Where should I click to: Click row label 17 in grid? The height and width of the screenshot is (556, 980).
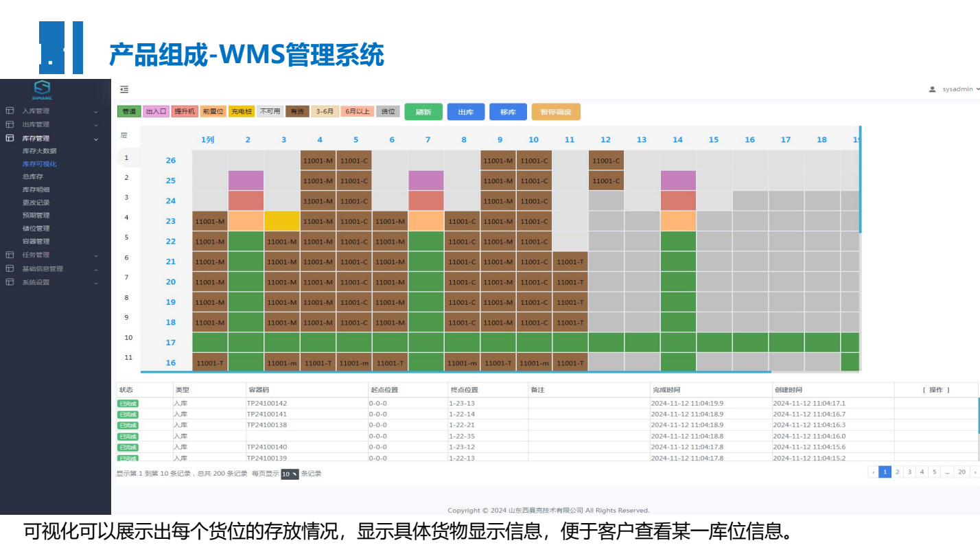[171, 343]
